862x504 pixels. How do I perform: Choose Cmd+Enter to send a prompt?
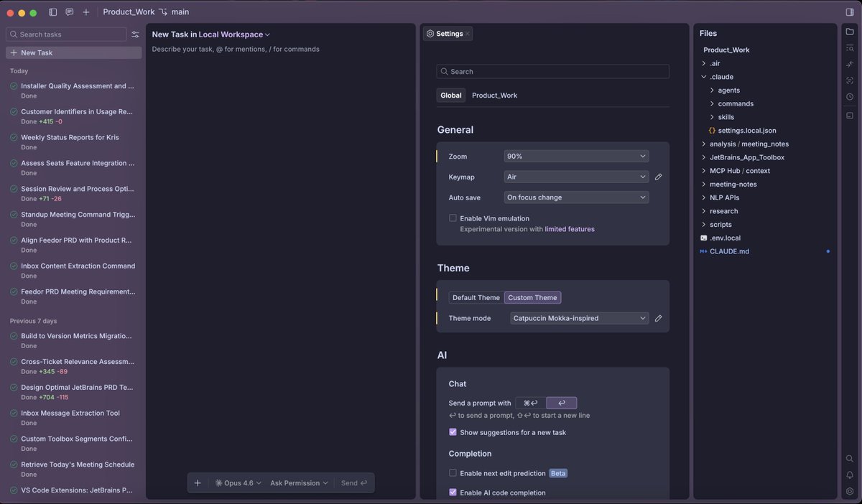(530, 403)
